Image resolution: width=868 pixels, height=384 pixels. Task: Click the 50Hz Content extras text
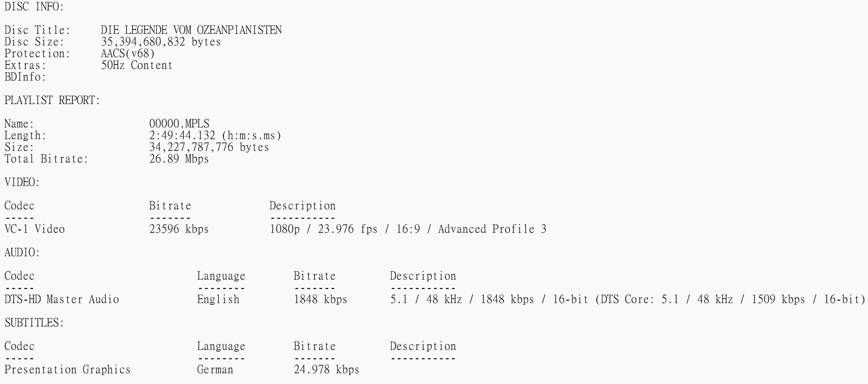click(137, 65)
